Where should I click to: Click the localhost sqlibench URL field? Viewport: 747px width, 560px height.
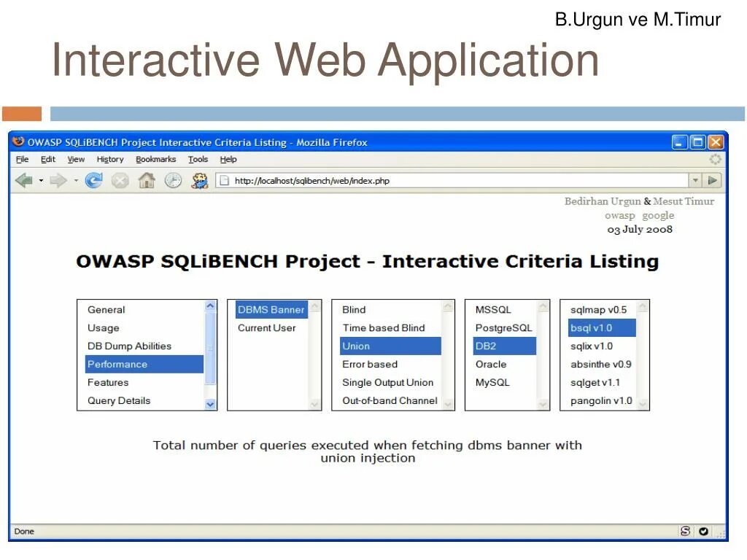[x=452, y=181]
